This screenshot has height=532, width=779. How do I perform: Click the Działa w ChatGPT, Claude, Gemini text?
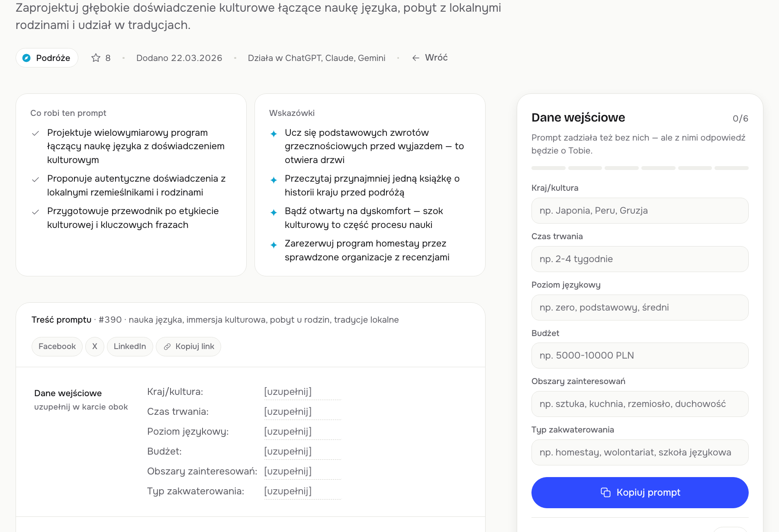point(316,58)
